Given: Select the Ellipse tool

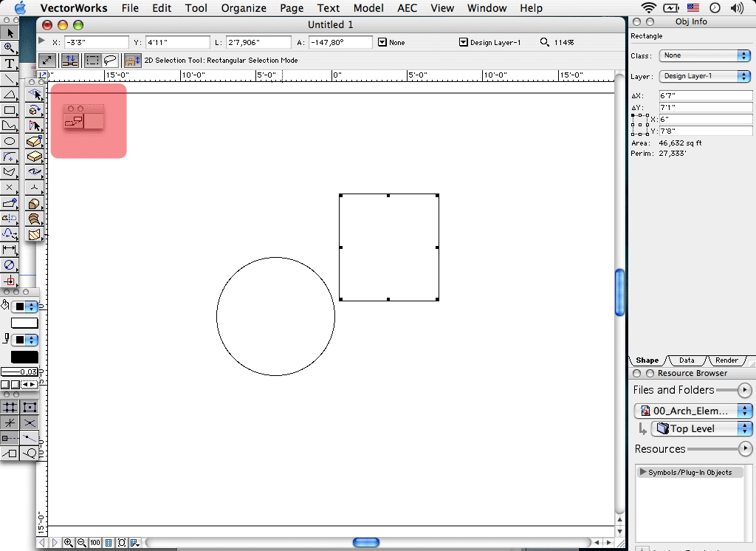Looking at the screenshot, I should point(10,141).
